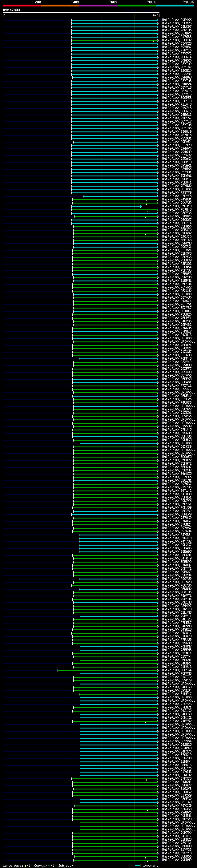The width and height of the screenshot is (197, 868).
Task: Select the UniRef100_Q1V539 label
Action: point(177,426)
